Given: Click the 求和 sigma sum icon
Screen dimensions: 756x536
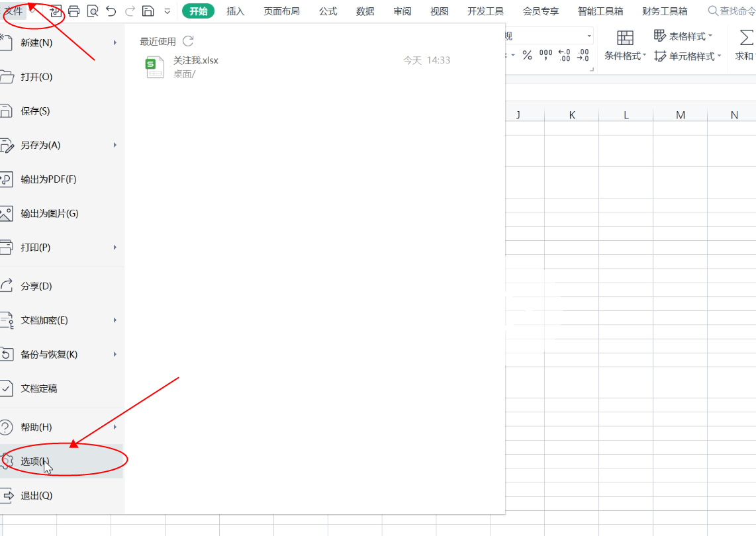Looking at the screenshot, I should pyautogui.click(x=746, y=38).
